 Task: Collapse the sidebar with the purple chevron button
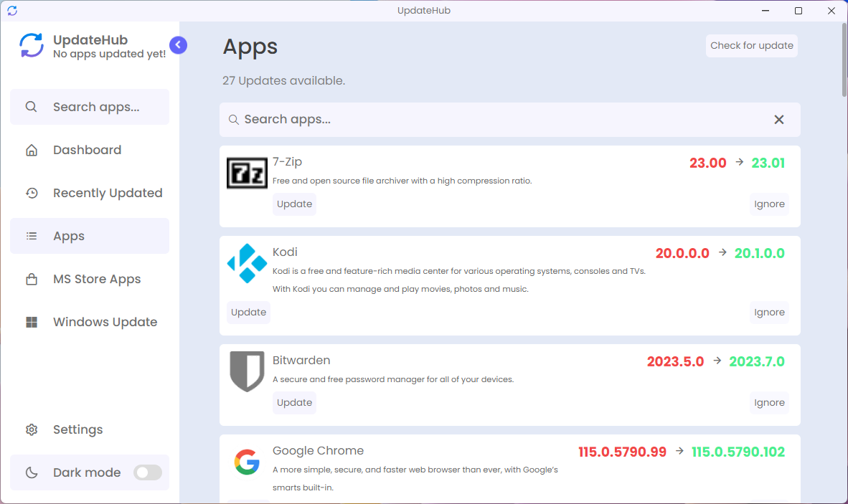point(178,45)
